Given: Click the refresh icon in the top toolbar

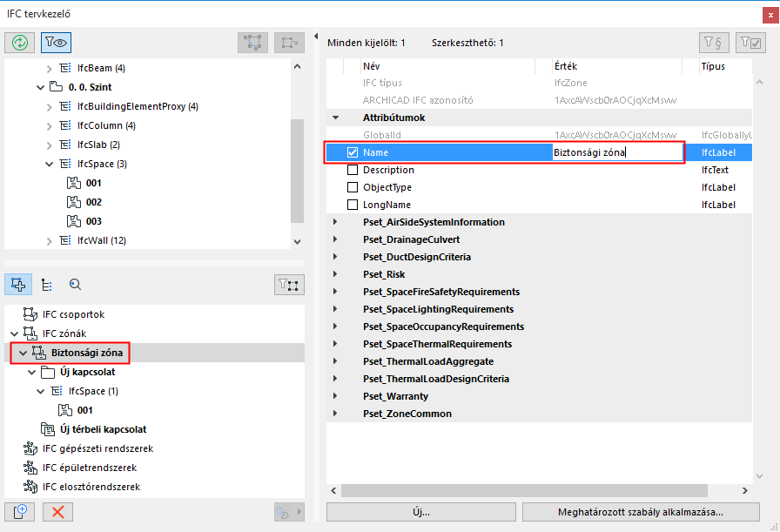Looking at the screenshot, I should click(x=19, y=42).
